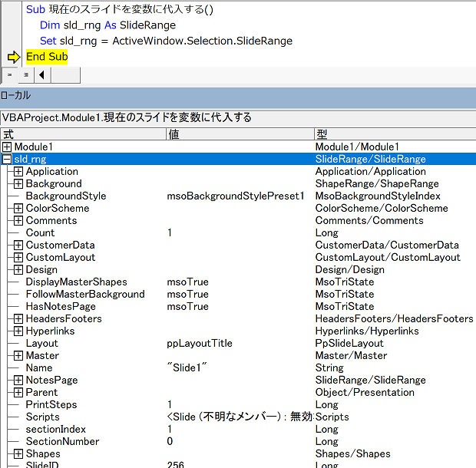Screen dimensions: 476x468
Task: Select the SectionNumber row
Action: click(x=238, y=441)
